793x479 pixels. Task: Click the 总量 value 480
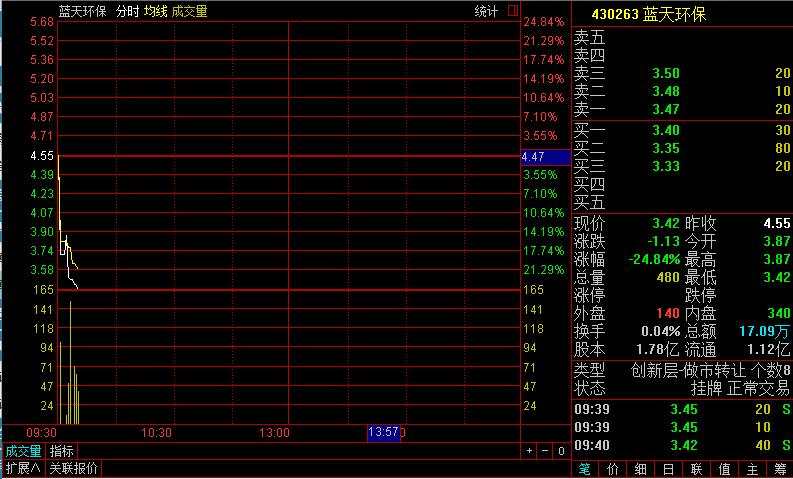pos(668,277)
